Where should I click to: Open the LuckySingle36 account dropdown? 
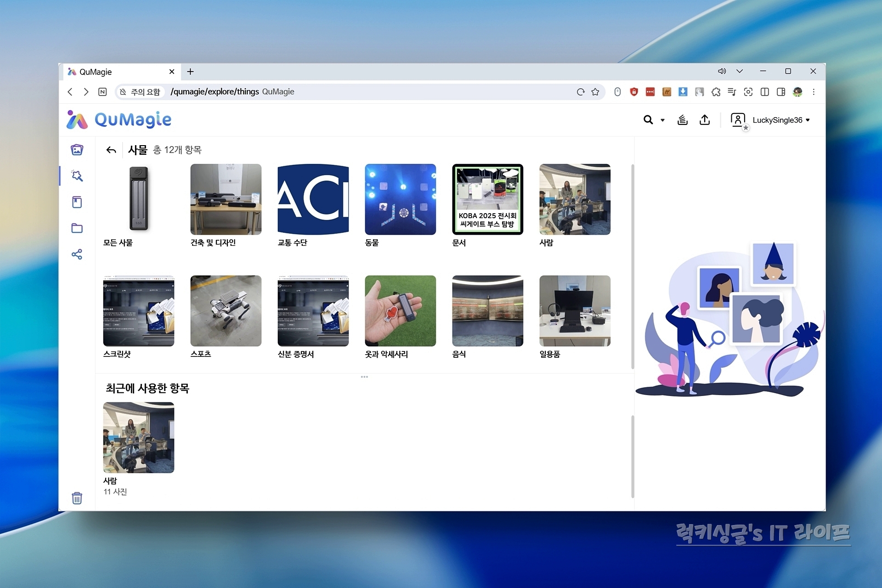pyautogui.click(x=781, y=120)
